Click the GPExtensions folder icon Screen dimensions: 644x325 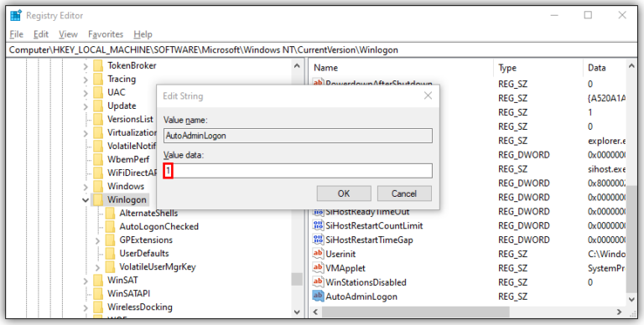110,240
